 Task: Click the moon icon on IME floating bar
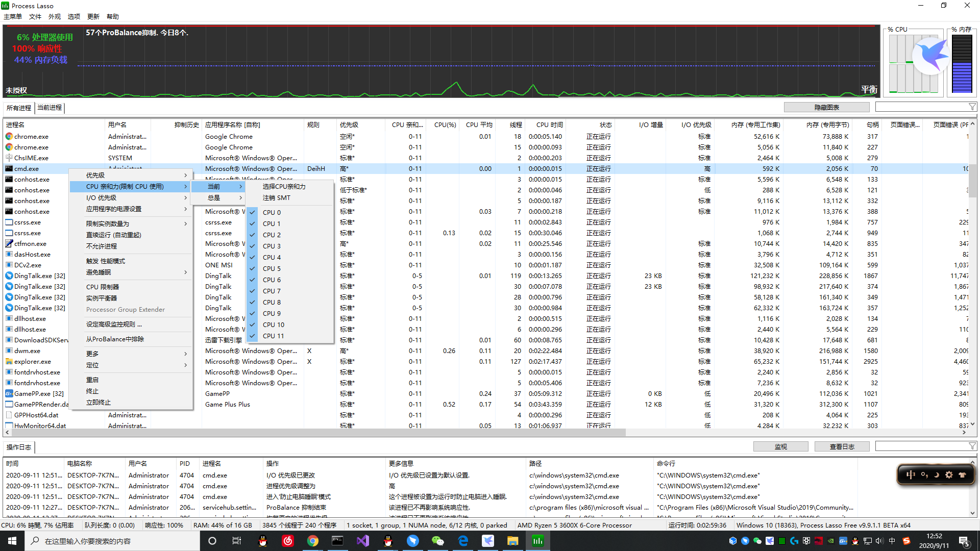click(x=937, y=474)
